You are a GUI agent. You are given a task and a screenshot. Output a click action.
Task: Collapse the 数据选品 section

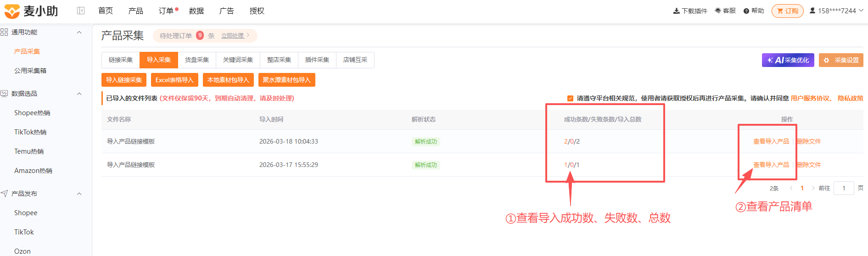click(x=79, y=94)
